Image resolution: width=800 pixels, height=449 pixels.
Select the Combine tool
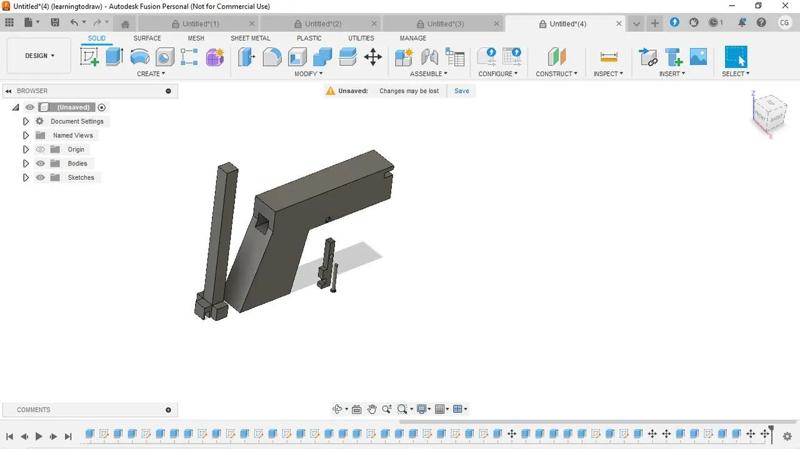[322, 57]
